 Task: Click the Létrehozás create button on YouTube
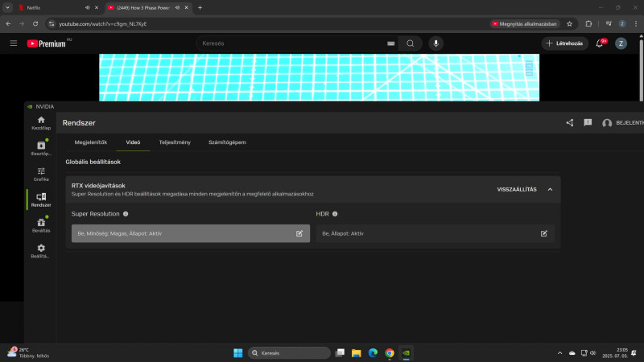click(x=565, y=43)
